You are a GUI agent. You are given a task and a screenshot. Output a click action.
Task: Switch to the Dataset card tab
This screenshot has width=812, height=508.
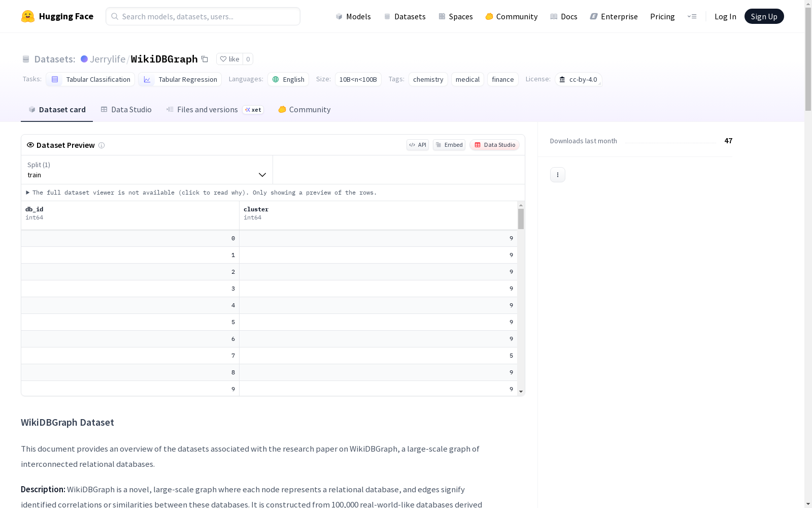click(x=57, y=110)
